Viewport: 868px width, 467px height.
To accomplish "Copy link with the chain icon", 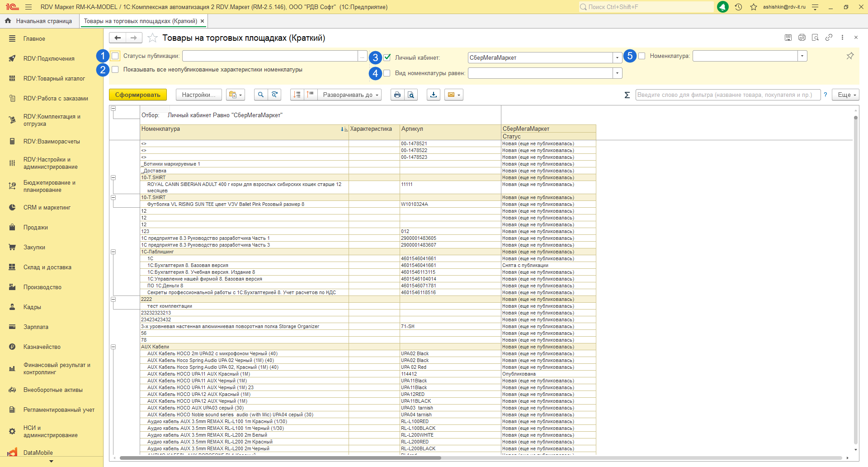I will pos(829,38).
